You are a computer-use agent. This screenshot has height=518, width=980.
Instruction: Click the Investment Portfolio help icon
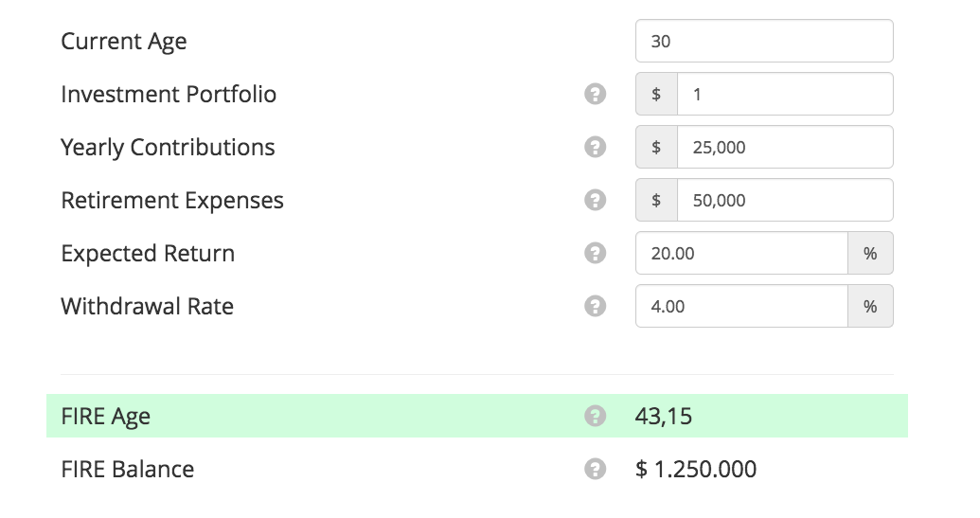[x=595, y=94]
